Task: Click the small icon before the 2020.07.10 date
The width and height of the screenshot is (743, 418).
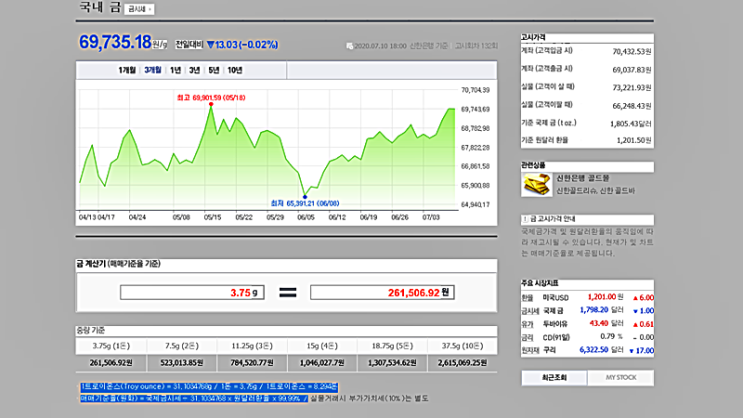Action: [x=350, y=46]
